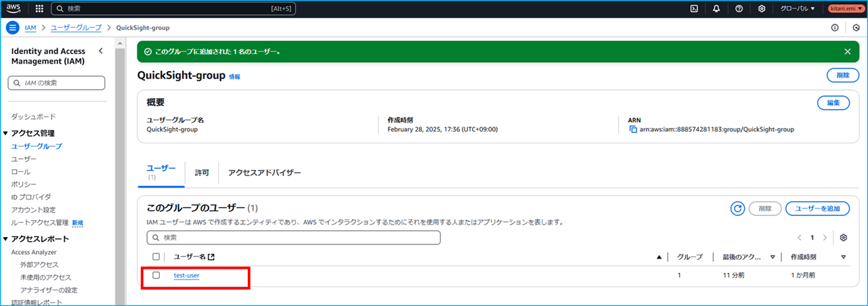Open ダッシュボード in the sidebar
This screenshot has width=868, height=306.
coord(33,116)
